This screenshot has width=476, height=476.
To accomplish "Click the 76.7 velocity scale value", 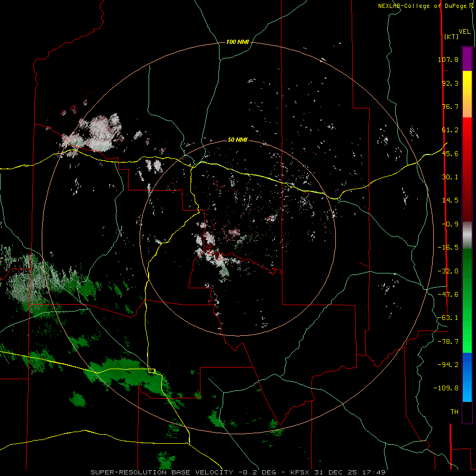I will [450, 106].
